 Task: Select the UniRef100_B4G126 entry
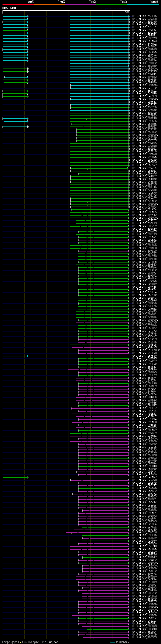click(144, 342)
